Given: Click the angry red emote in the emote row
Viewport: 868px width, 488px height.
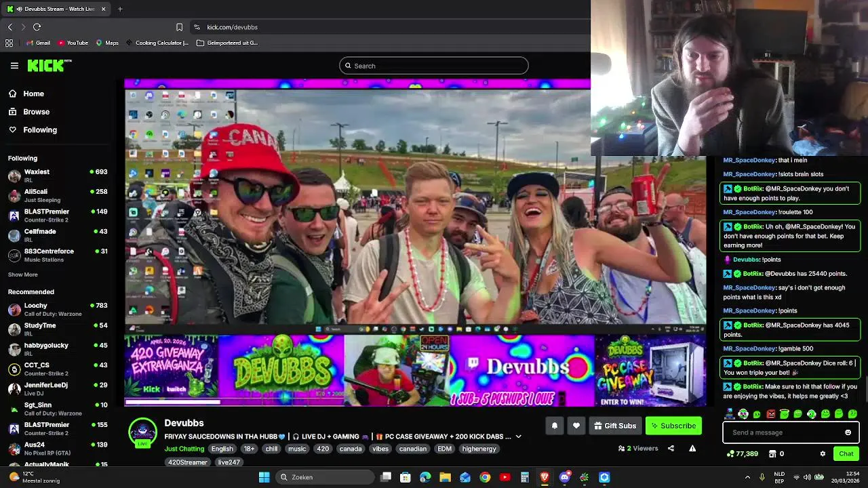Looking at the screenshot, I should (770, 413).
